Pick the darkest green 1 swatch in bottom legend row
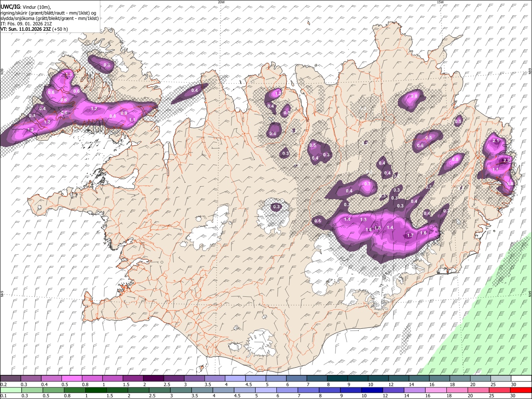 pos(96,390)
